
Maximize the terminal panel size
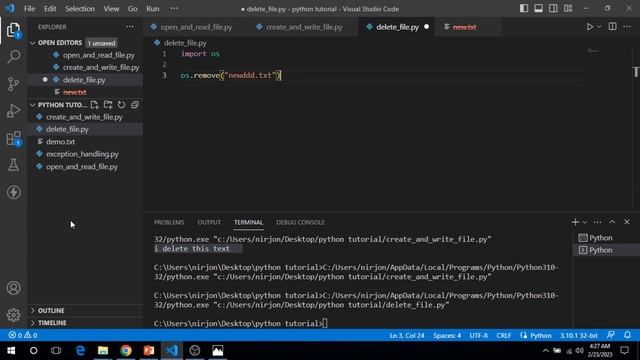click(612, 222)
